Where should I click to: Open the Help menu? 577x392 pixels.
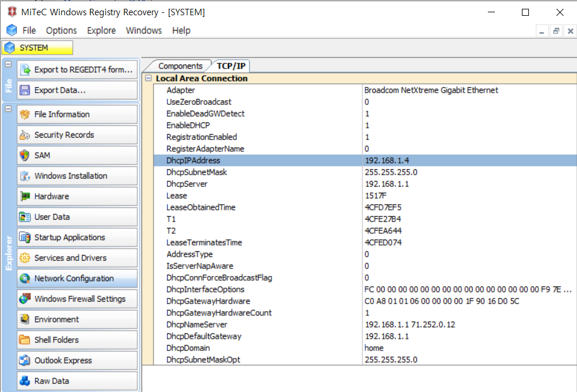[x=181, y=30]
